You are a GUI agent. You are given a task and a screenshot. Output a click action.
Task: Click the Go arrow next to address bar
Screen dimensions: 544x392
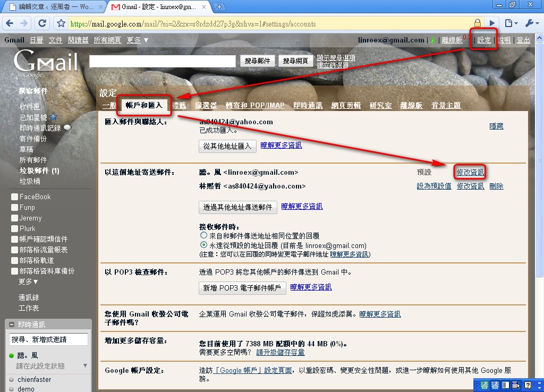(x=492, y=23)
